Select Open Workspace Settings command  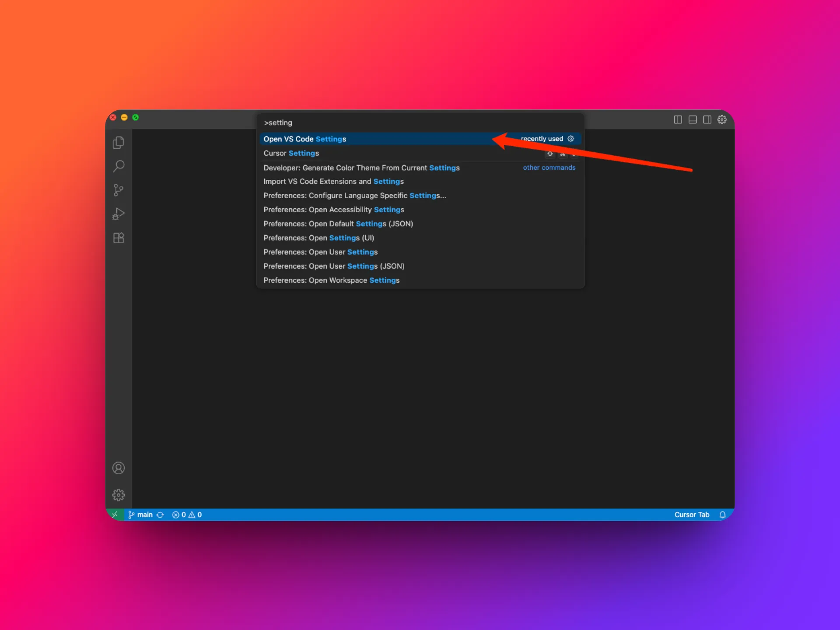pyautogui.click(x=420, y=280)
